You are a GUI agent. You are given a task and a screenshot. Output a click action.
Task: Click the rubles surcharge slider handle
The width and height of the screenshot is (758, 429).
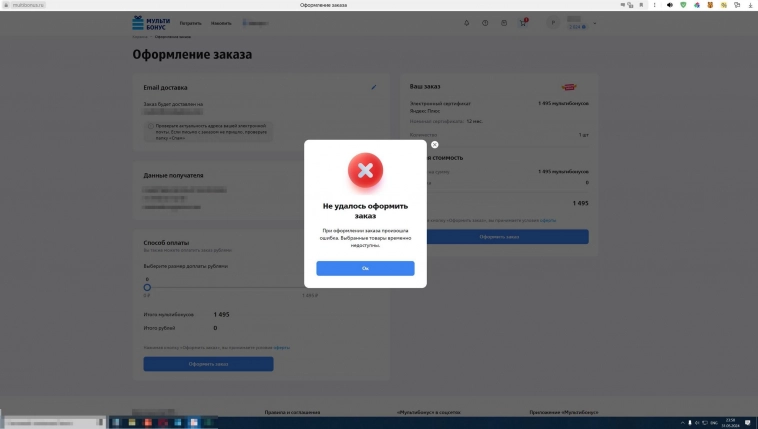click(x=147, y=288)
